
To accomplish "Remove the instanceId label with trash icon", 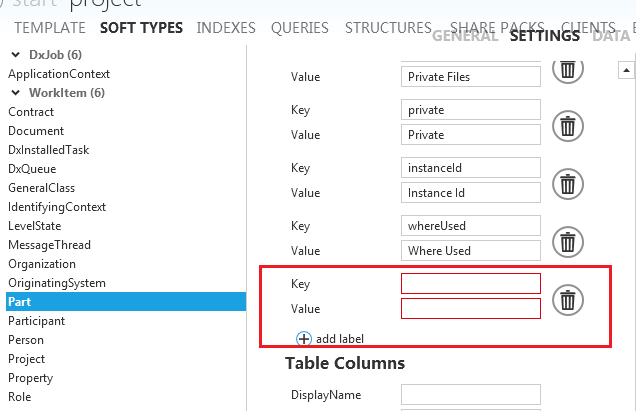I will point(567,184).
